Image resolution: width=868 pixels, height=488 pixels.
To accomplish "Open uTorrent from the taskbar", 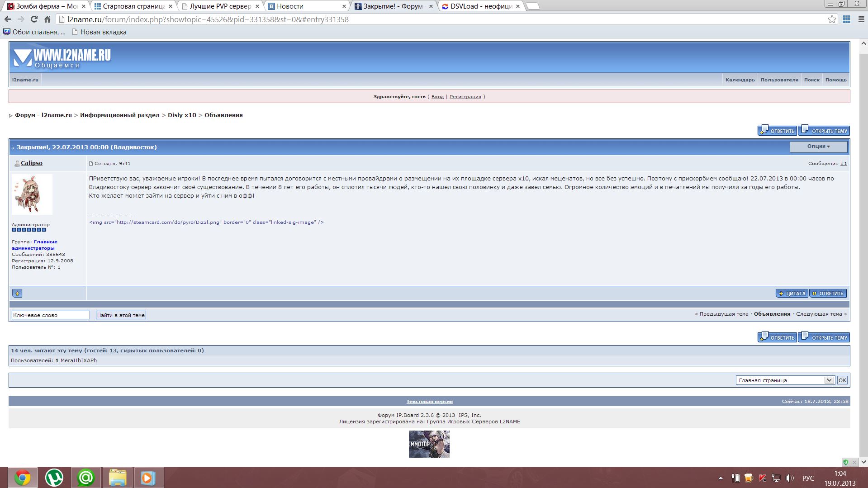I will (x=54, y=478).
